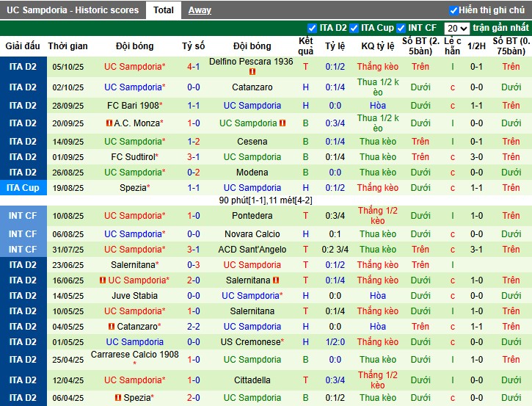Image resolution: width=532 pixels, height=406 pixels.
Task: Open the 4-1 score against Delfino Pescara
Action: pyautogui.click(x=194, y=67)
